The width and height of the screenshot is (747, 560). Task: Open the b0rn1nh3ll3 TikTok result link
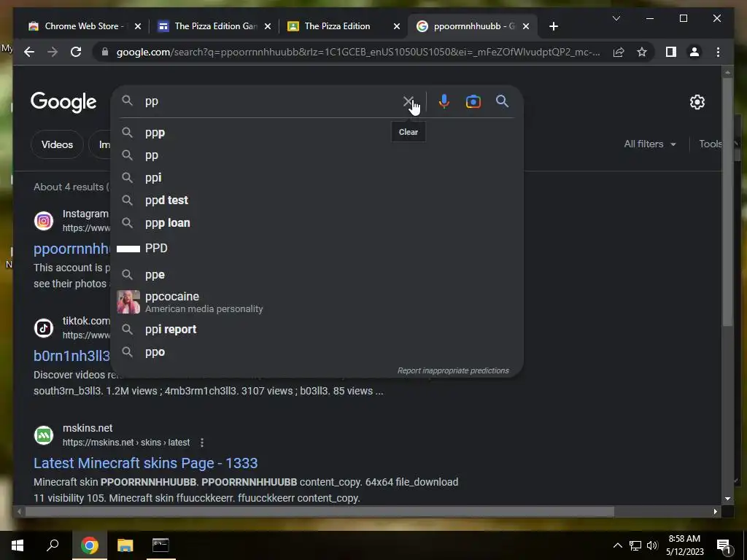72,356
